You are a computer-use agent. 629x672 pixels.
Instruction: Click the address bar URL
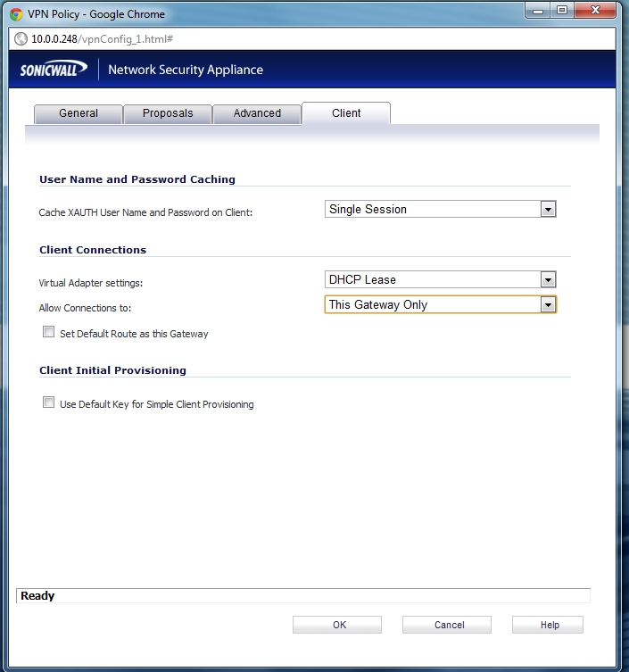[102, 39]
